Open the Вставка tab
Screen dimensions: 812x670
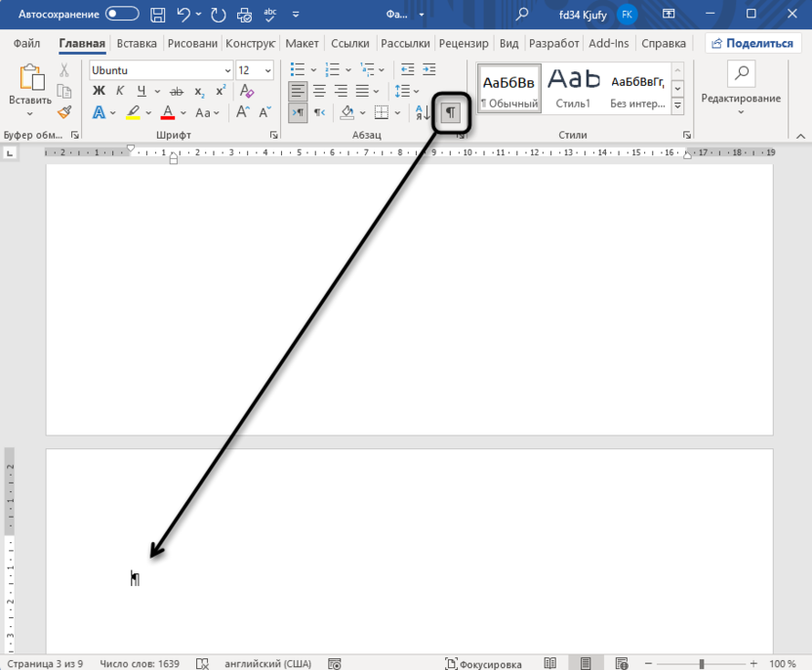pyautogui.click(x=136, y=44)
